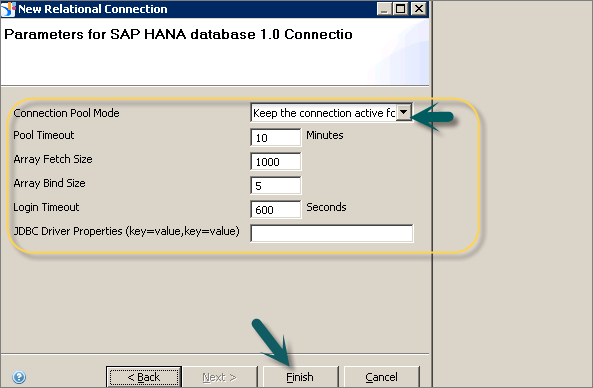Click the Array Bind Size field showing 5

[x=276, y=185]
